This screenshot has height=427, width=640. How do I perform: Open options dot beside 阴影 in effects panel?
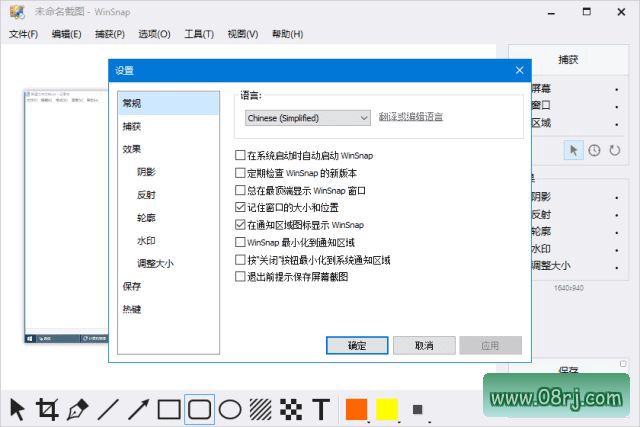click(x=617, y=198)
